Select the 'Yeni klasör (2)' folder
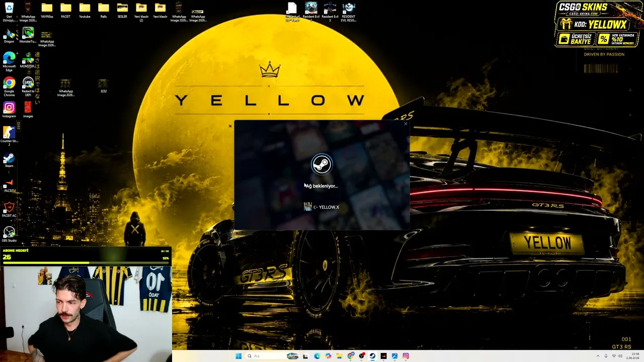The height and width of the screenshot is (362, 644). (x=141, y=12)
